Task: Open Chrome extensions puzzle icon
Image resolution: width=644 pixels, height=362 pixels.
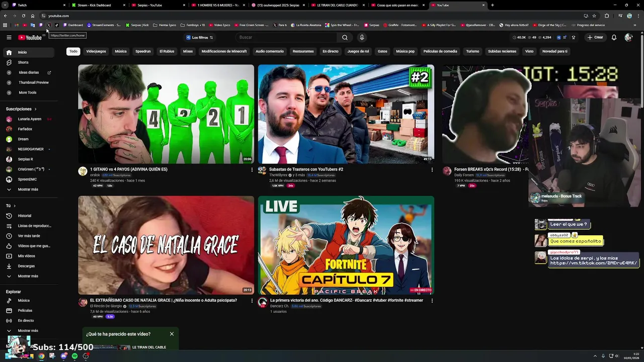Action: pos(606,16)
